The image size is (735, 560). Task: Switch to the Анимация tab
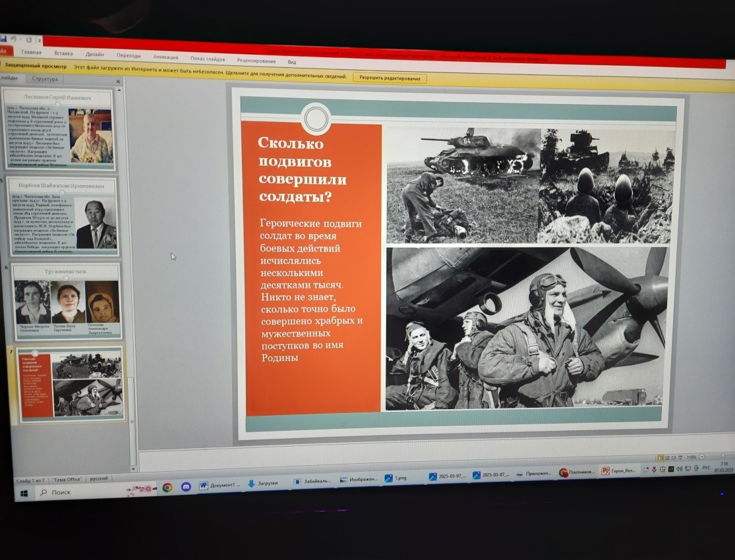point(165,57)
